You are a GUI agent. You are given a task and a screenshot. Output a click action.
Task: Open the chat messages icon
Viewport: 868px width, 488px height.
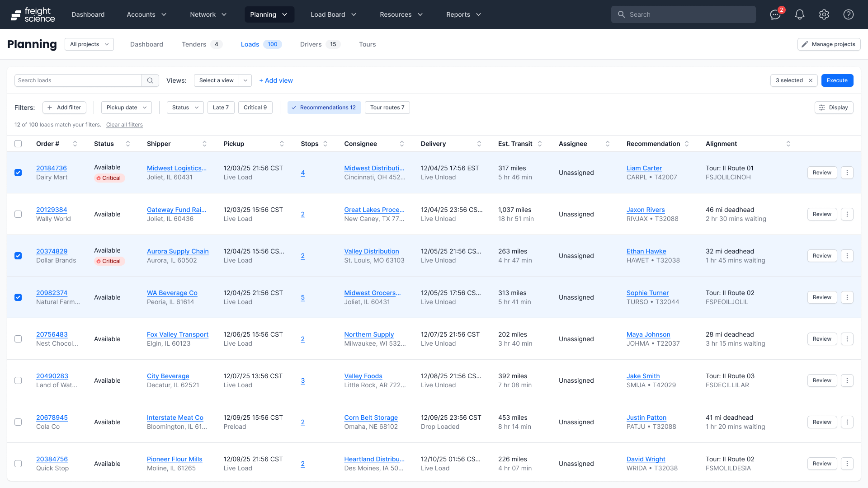(x=775, y=14)
